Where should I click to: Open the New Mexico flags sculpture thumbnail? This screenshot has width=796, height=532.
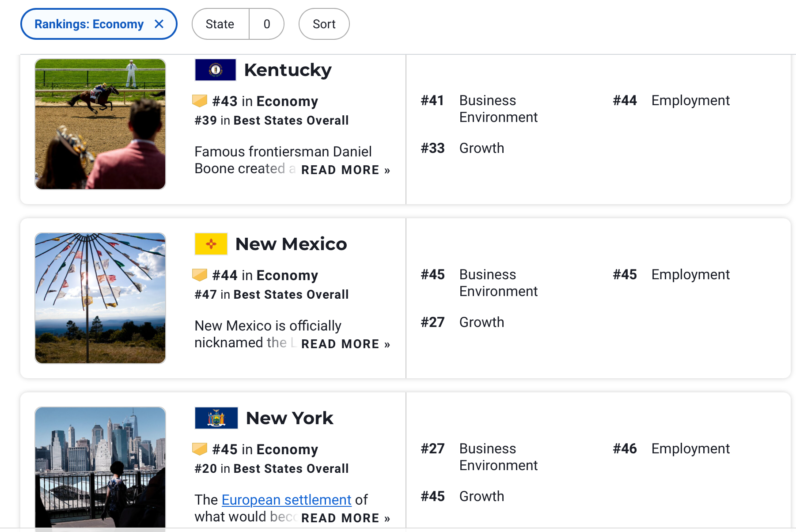100,298
